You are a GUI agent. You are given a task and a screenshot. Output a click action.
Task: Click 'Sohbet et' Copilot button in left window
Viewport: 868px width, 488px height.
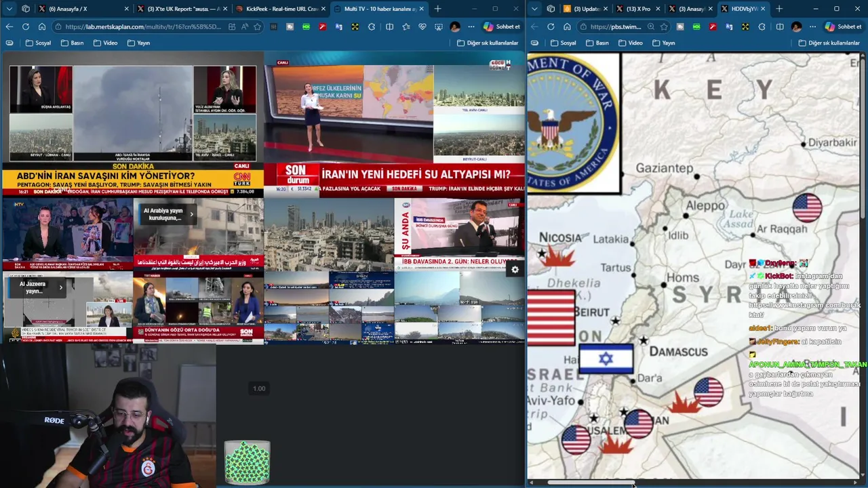tap(502, 26)
